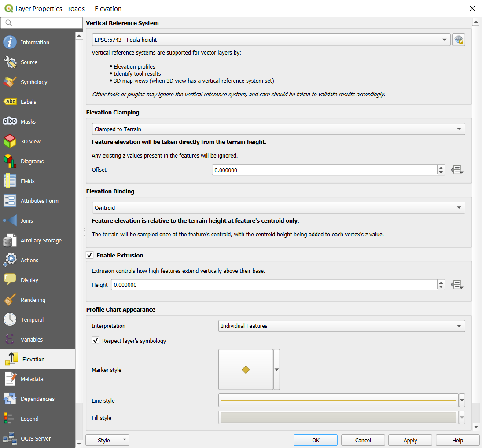Open the Centroid elevation binding dropdown
This screenshot has width=482, height=448.
tap(279, 207)
